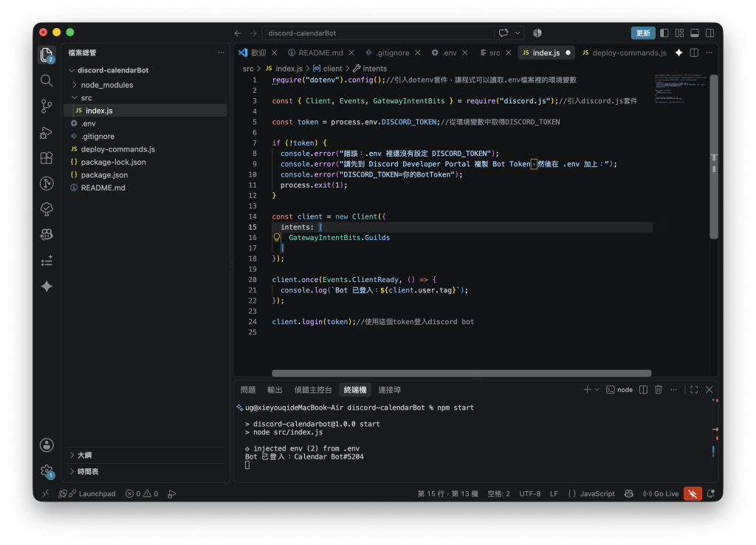Open the new terminal launch profile dropdown

(597, 389)
